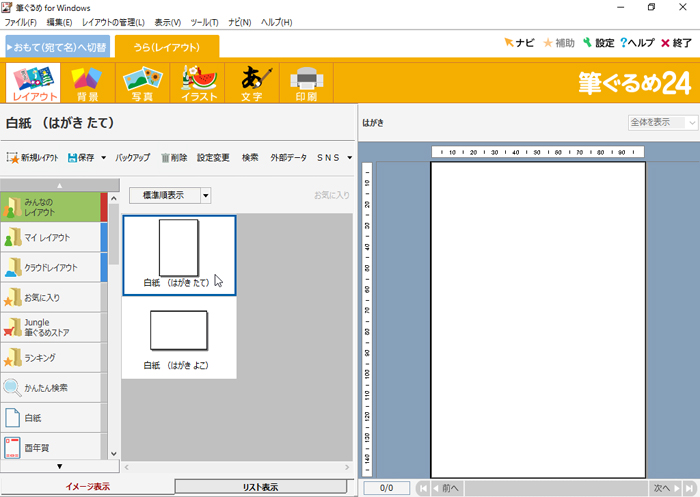700x497 pixels.
Task: Switch to the リスト表示 tab
Action: pos(260,487)
